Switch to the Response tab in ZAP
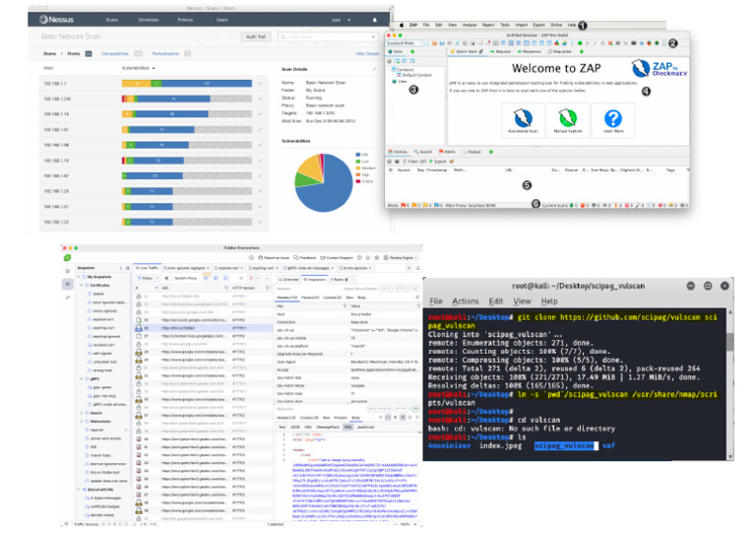This screenshot has height=535, width=756. point(530,51)
